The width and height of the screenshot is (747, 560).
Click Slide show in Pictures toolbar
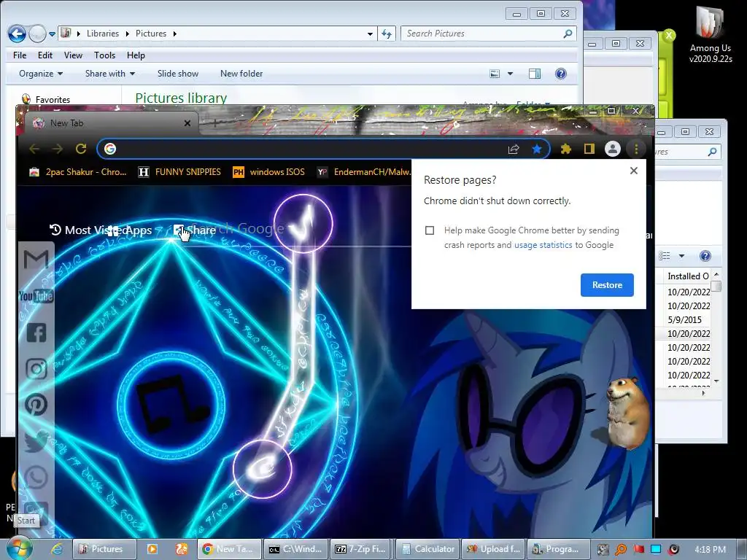coord(178,74)
